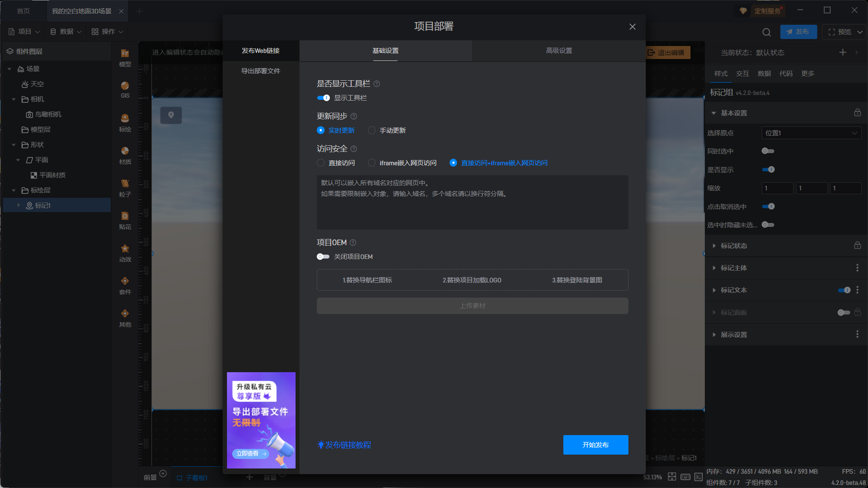
Task: Close the 项目部署 dialog
Action: (632, 27)
